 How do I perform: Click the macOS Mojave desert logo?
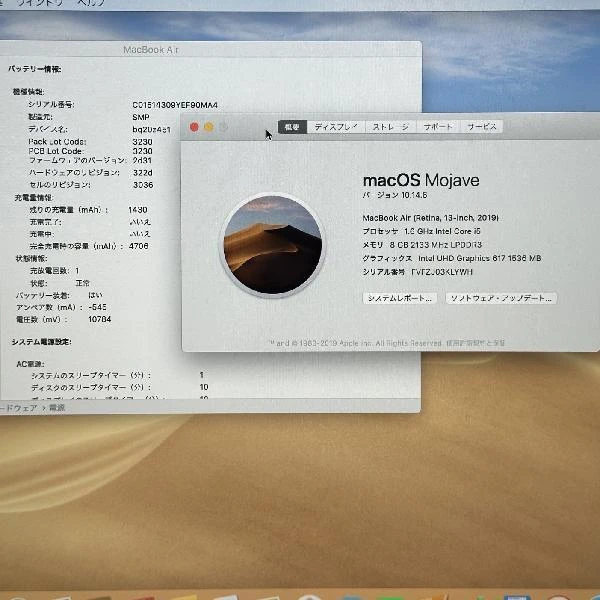pyautogui.click(x=273, y=245)
